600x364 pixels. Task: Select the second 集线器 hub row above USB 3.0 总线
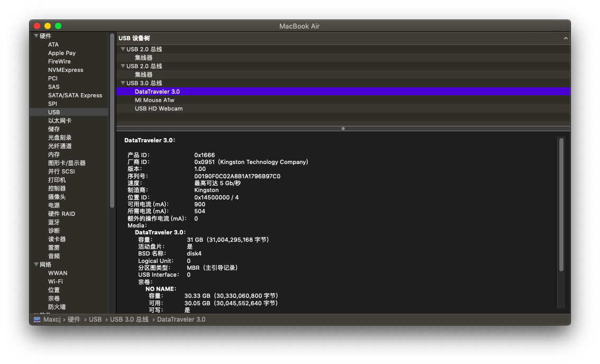(143, 74)
